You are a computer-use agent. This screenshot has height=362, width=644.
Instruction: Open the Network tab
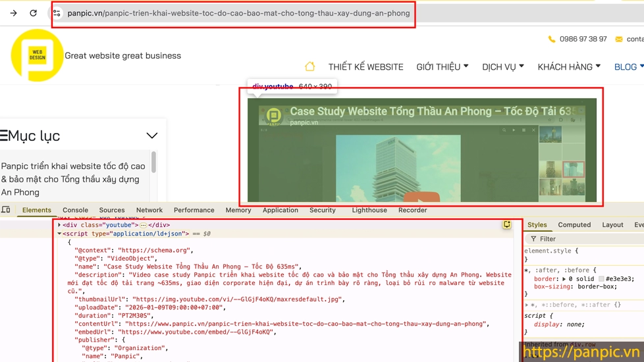click(149, 210)
